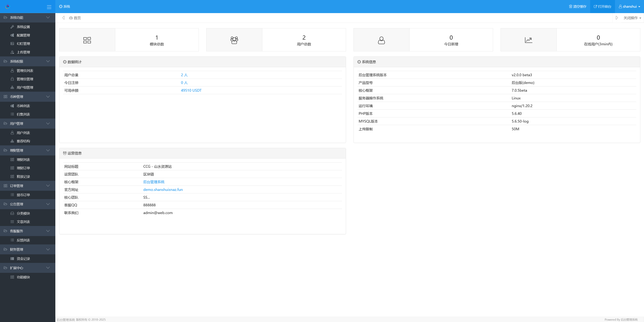Click the online users chart icon
The image size is (644, 322).
pos(528,40)
